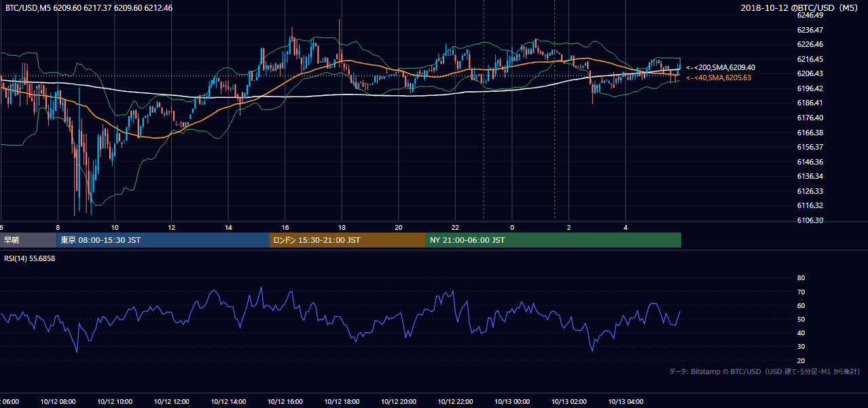Screen dimensions: 868x408
Task: Click price axis label 6156.37
Action: coord(810,147)
